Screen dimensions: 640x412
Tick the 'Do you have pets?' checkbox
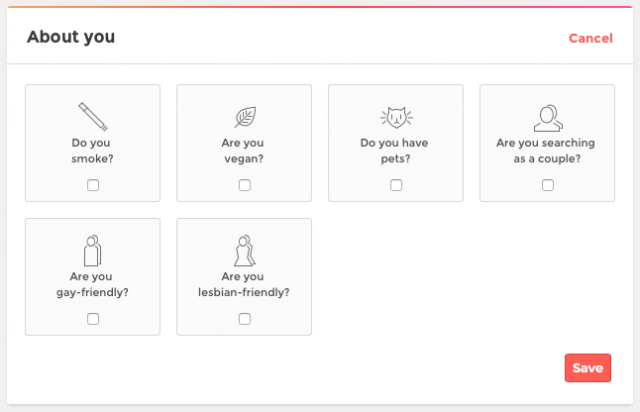(x=396, y=185)
